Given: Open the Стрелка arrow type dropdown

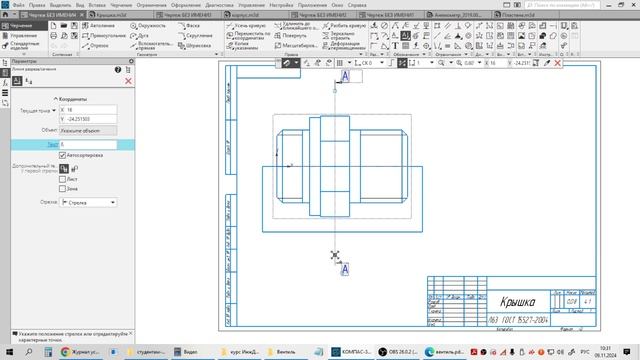Looking at the screenshot, I should pos(89,202).
